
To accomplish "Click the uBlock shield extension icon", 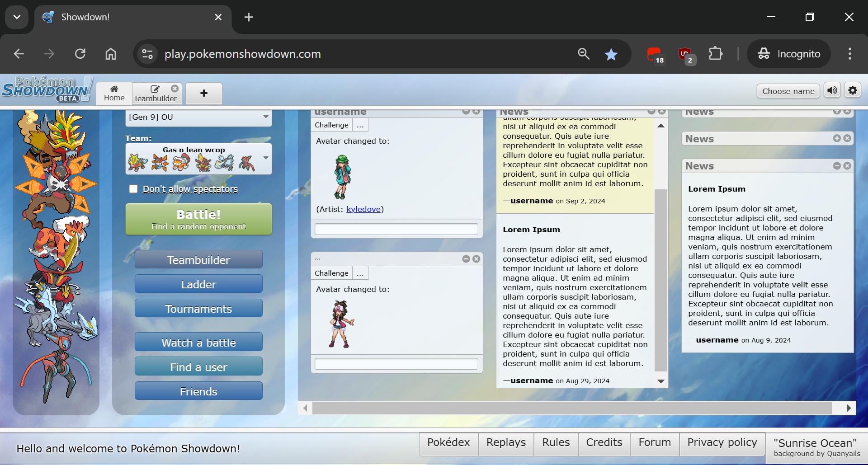I will (x=686, y=55).
